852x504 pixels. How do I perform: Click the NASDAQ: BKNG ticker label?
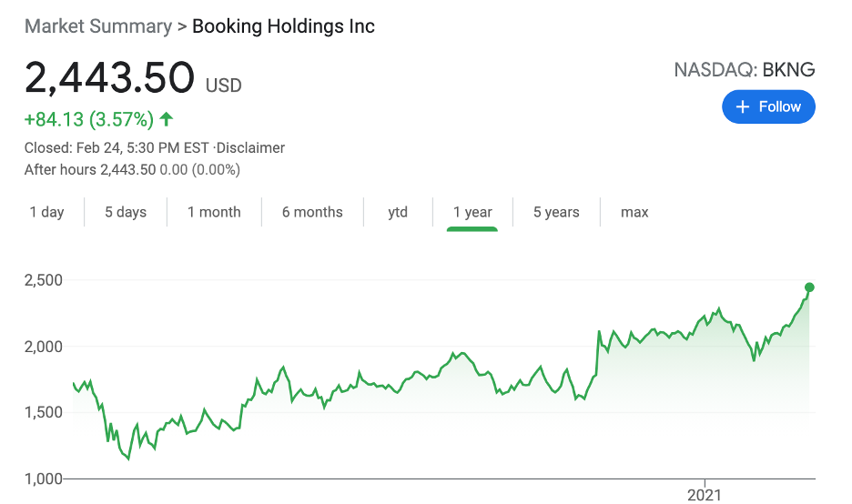[x=745, y=69]
